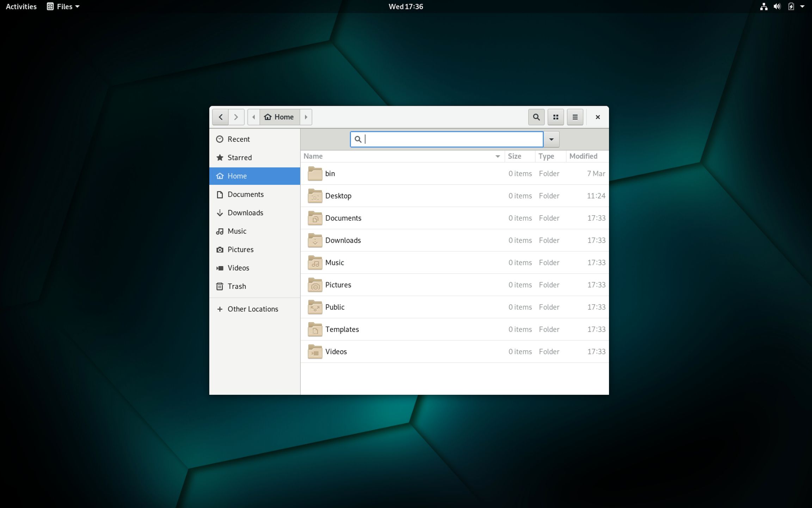Image resolution: width=812 pixels, height=508 pixels.
Task: Select the Pictures folder icon in the list
Action: click(315, 285)
